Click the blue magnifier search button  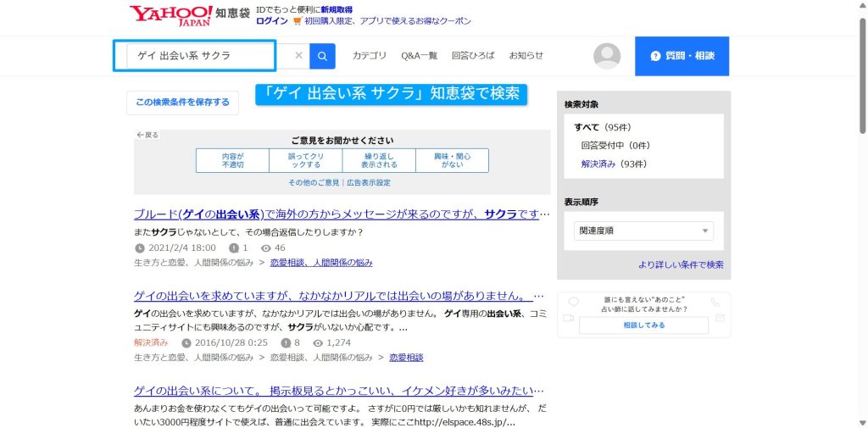click(x=322, y=56)
